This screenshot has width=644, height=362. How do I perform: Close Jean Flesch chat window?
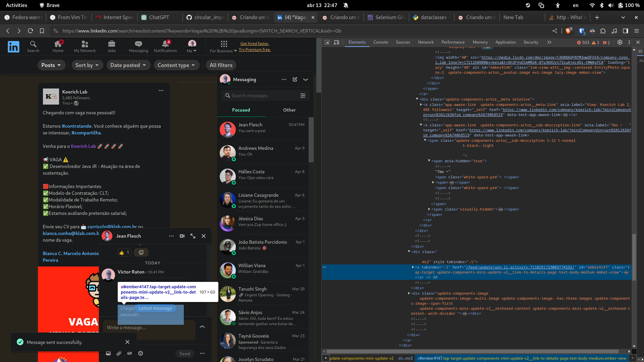204,236
